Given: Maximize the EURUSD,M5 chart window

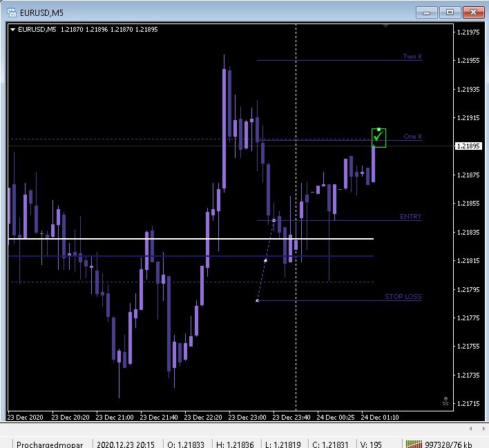Looking at the screenshot, I should 450,12.
